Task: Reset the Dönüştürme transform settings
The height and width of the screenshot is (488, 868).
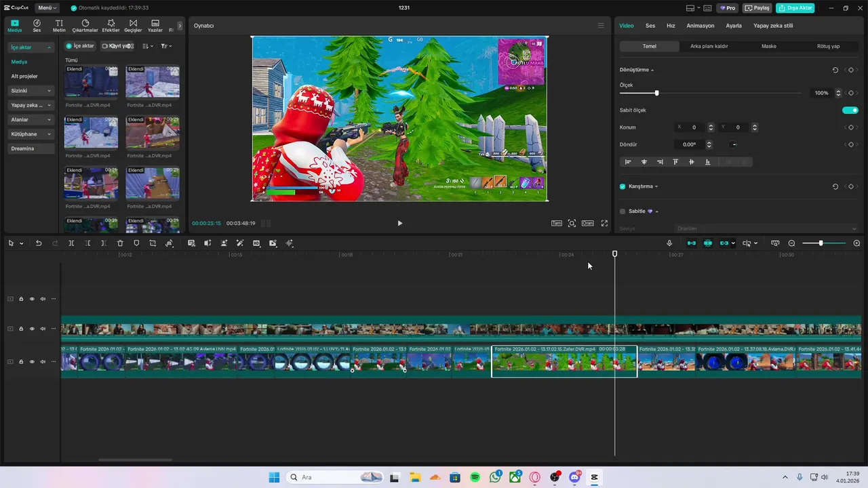Action: (x=835, y=70)
